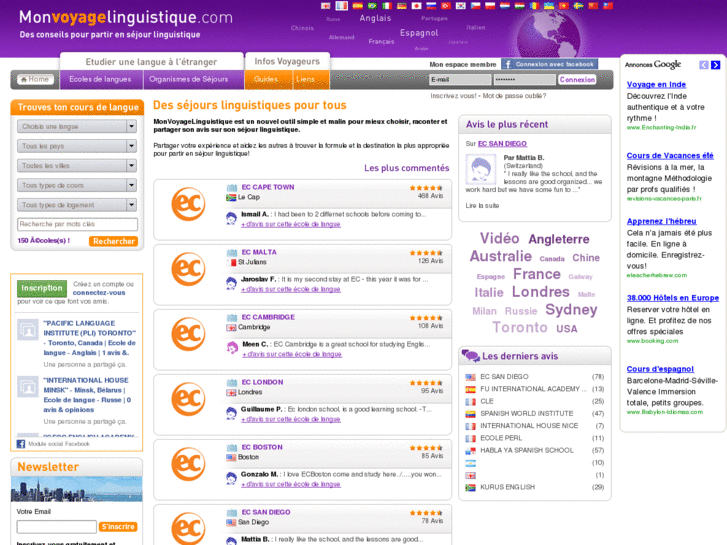Image resolution: width=727 pixels, height=545 pixels.
Task: Click the EC logo for EC Malta
Action: [x=188, y=269]
